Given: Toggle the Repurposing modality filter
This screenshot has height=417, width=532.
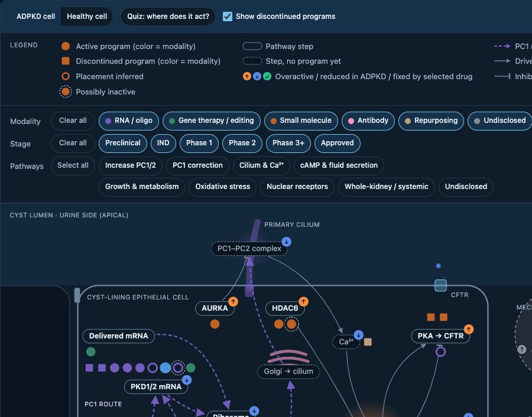Looking at the screenshot, I should point(432,120).
